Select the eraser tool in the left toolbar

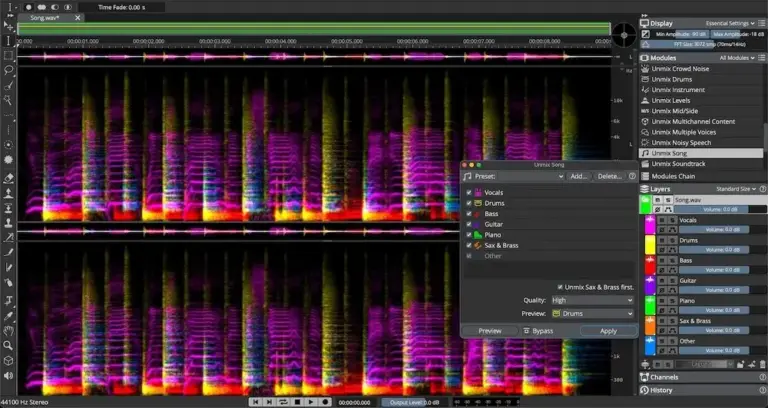click(8, 179)
